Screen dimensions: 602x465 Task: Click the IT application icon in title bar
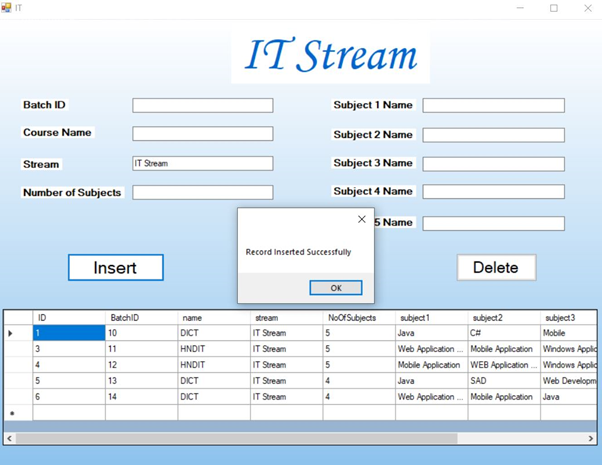click(6, 8)
